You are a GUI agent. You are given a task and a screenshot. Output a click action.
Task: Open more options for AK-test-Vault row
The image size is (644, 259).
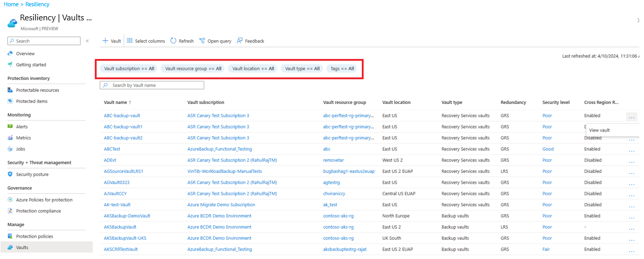pyautogui.click(x=631, y=206)
